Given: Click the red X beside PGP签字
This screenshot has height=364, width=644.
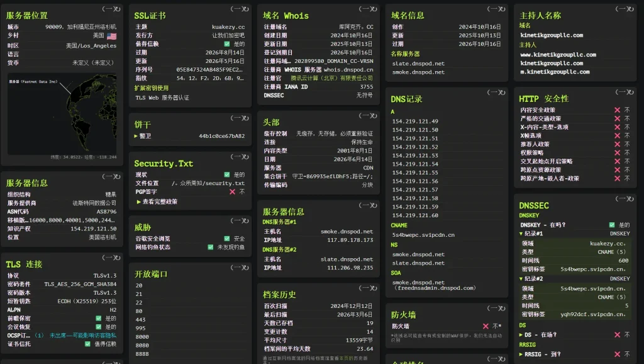Looking at the screenshot, I should pyautogui.click(x=233, y=191).
